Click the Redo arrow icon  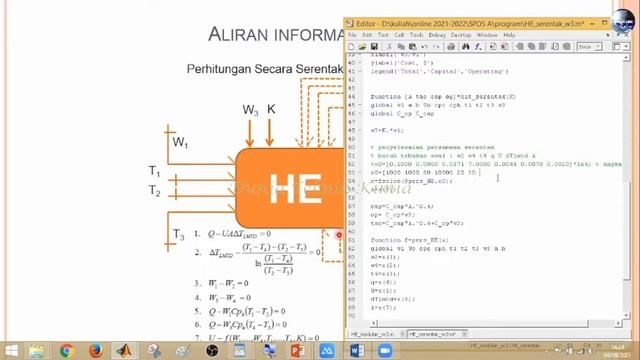[436, 47]
